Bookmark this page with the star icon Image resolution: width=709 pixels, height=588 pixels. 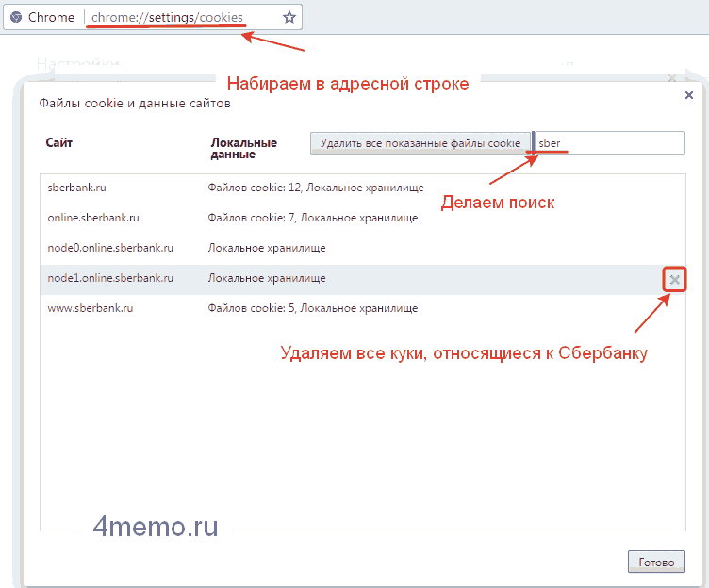point(289,18)
